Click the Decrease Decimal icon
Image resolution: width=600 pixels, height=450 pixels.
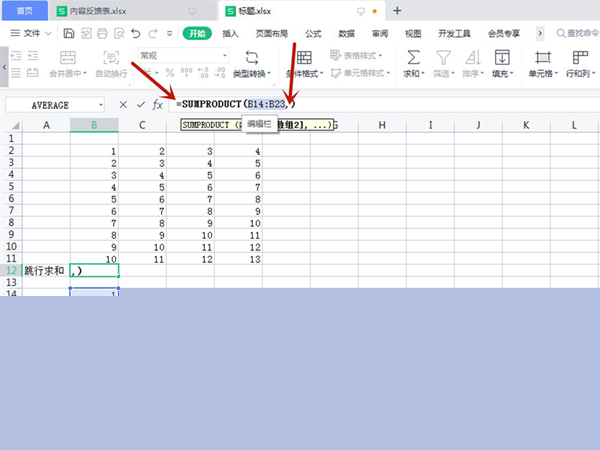[x=220, y=73]
